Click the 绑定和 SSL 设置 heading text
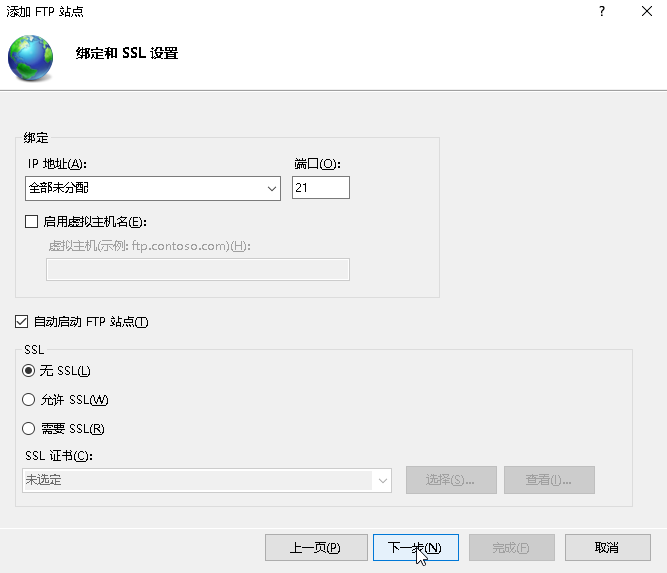The height and width of the screenshot is (573, 667). click(127, 53)
